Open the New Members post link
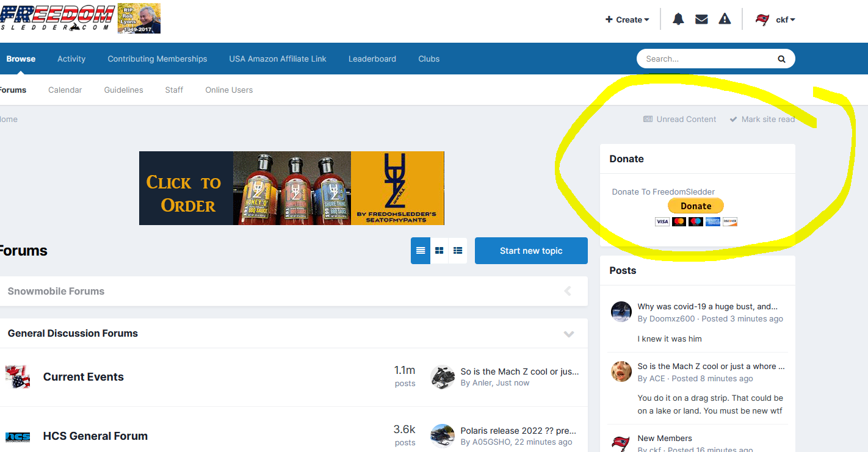The height and width of the screenshot is (452, 868). 665,438
